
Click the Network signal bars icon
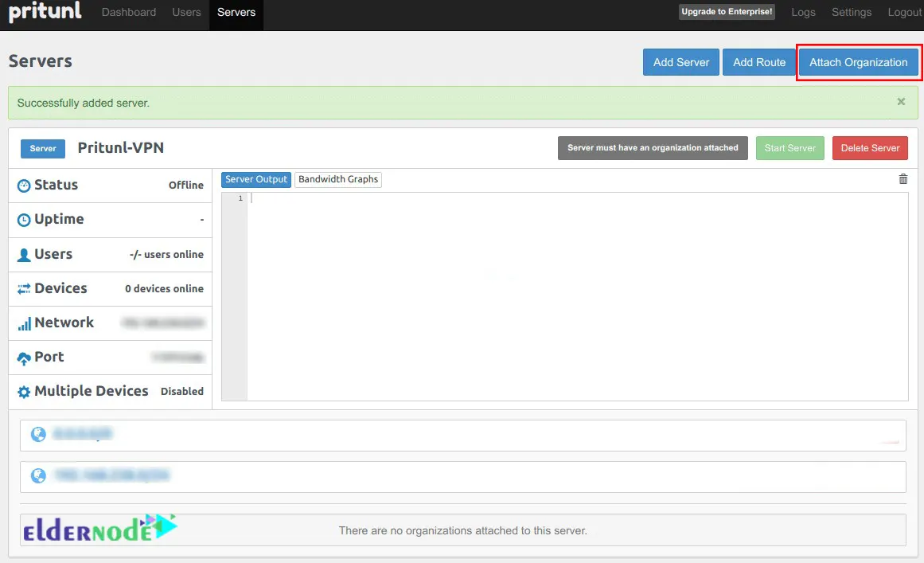click(25, 323)
